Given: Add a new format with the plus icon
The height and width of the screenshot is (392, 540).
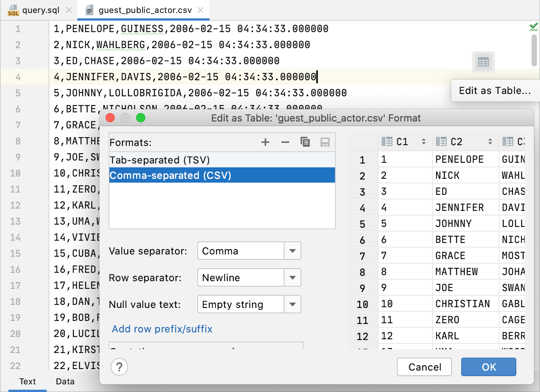Looking at the screenshot, I should (x=265, y=142).
